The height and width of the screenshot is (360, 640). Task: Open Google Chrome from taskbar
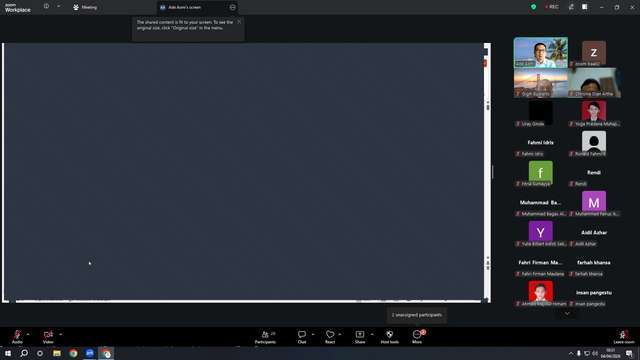click(x=73, y=353)
